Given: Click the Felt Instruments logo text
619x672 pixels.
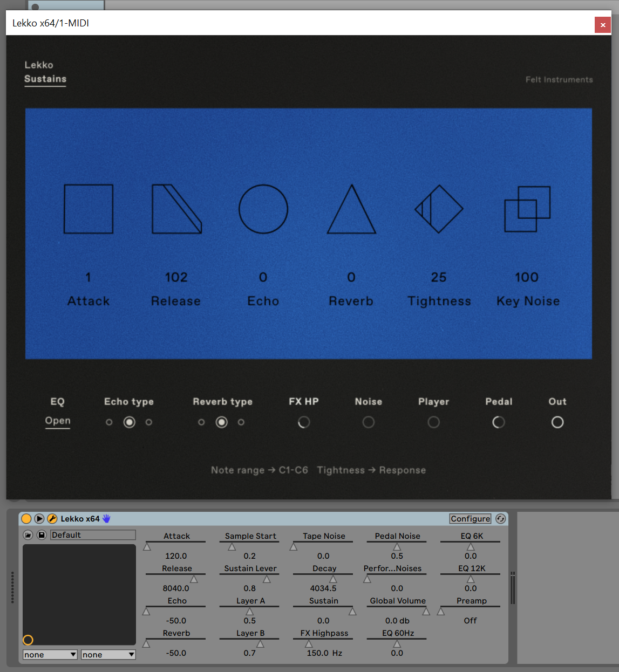Looking at the screenshot, I should coord(559,80).
